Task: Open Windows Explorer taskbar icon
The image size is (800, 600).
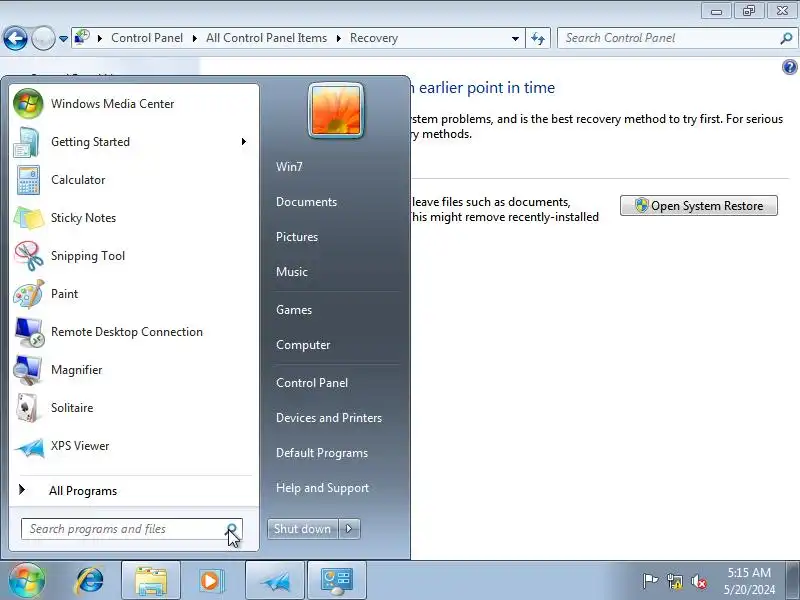Action: pyautogui.click(x=151, y=581)
